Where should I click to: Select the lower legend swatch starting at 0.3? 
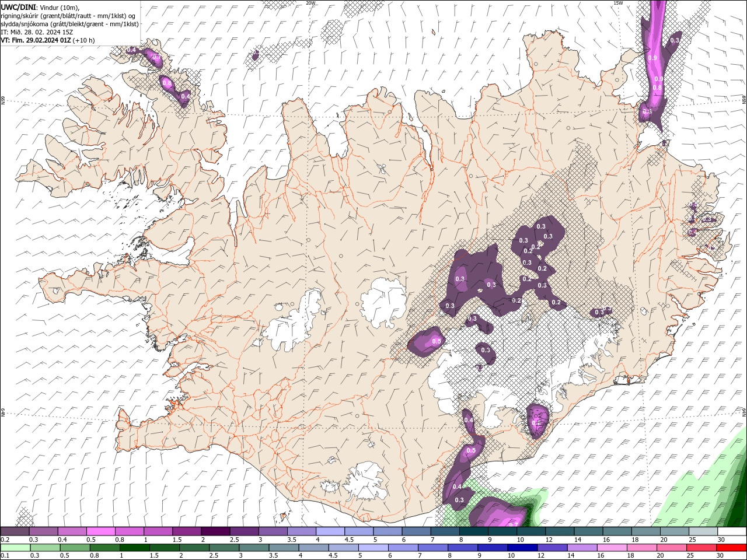(45, 548)
